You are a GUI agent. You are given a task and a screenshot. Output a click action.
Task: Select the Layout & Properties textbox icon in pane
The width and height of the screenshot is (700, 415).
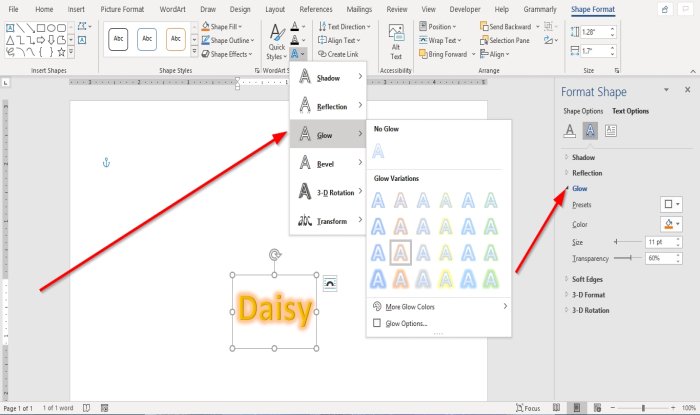tap(611, 131)
